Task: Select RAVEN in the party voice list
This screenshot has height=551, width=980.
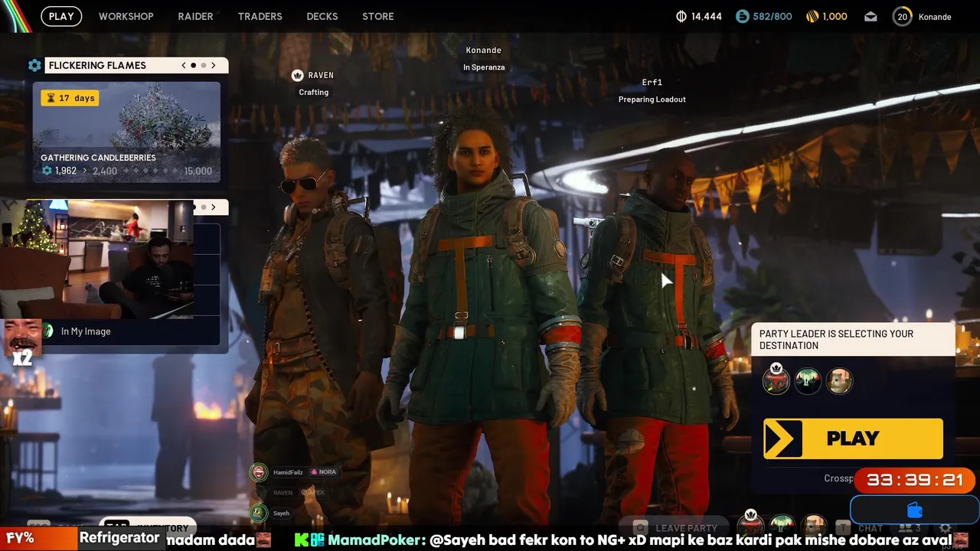Action: tap(283, 493)
